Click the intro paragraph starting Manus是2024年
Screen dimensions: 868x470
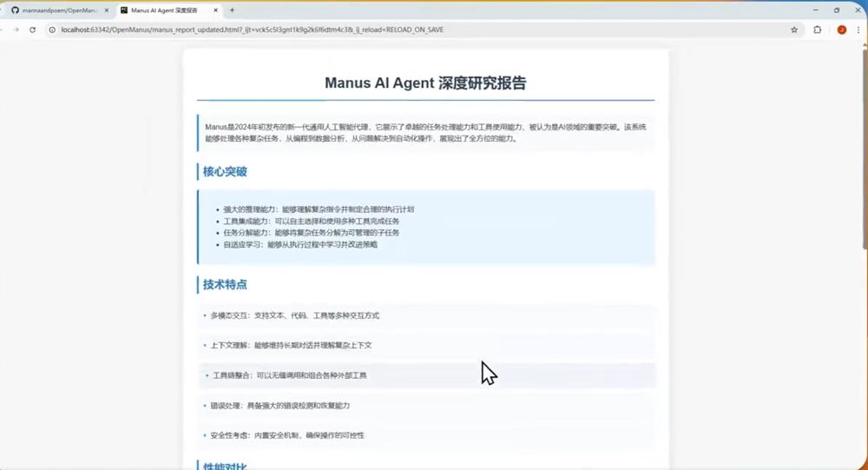[x=425, y=132]
